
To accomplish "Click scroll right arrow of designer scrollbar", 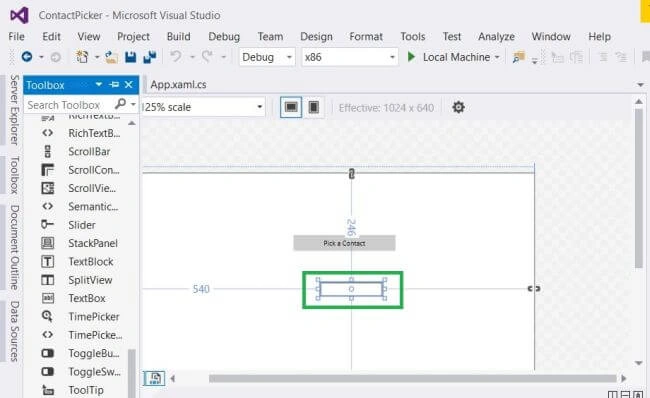I will pos(623,378).
